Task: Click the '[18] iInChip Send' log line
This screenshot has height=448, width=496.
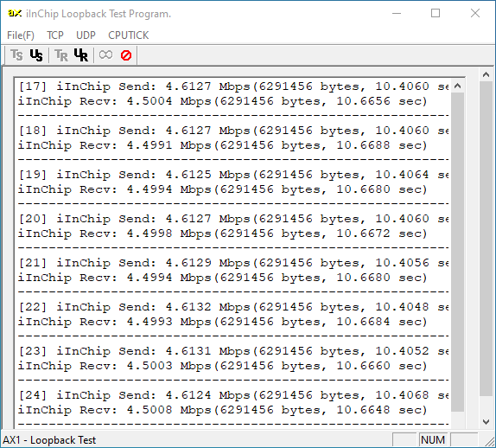Action: coord(233,131)
